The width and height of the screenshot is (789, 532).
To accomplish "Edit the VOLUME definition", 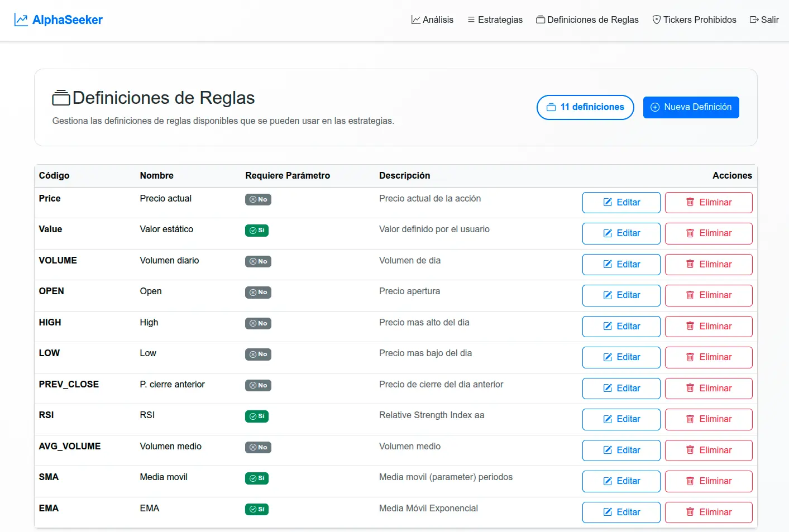I will pyautogui.click(x=621, y=265).
